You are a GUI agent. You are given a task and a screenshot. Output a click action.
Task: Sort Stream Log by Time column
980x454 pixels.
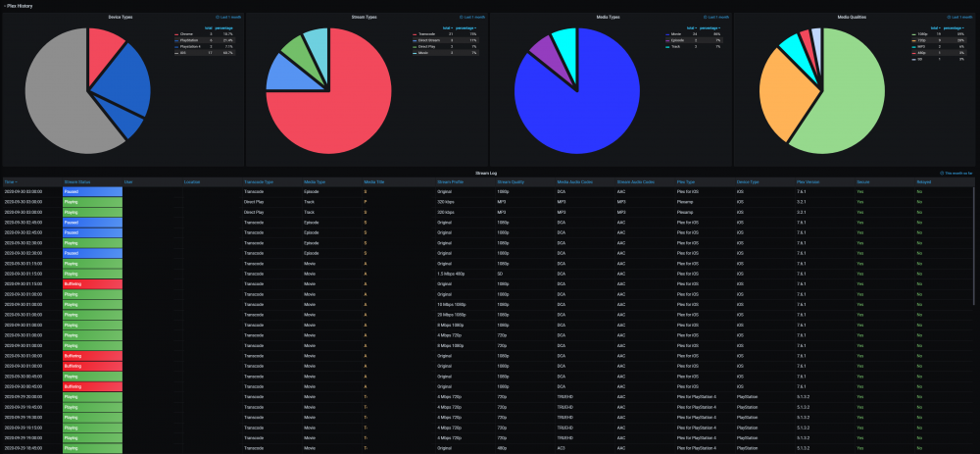point(11,182)
